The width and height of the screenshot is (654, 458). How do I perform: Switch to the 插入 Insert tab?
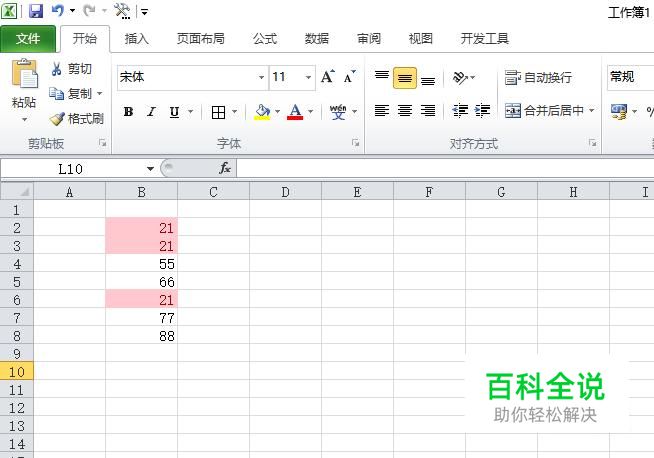point(136,39)
